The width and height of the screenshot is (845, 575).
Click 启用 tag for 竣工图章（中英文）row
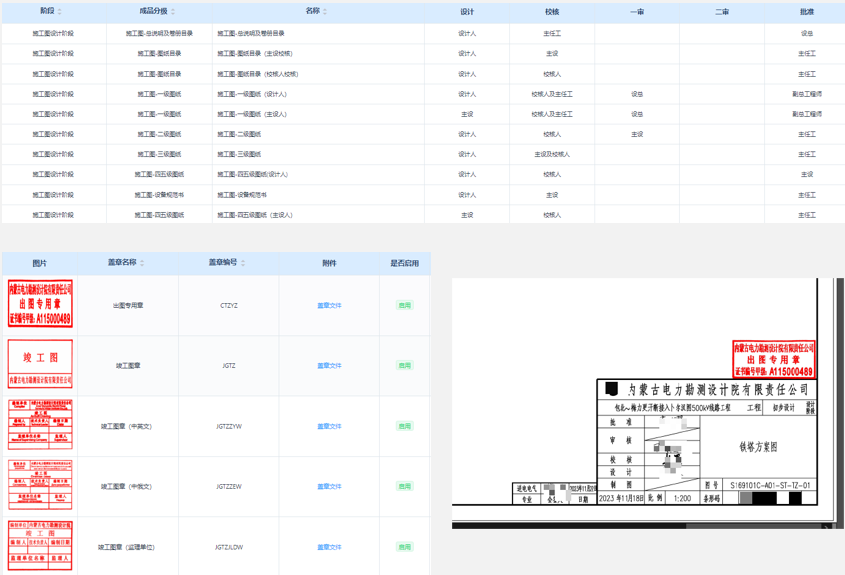(x=404, y=426)
